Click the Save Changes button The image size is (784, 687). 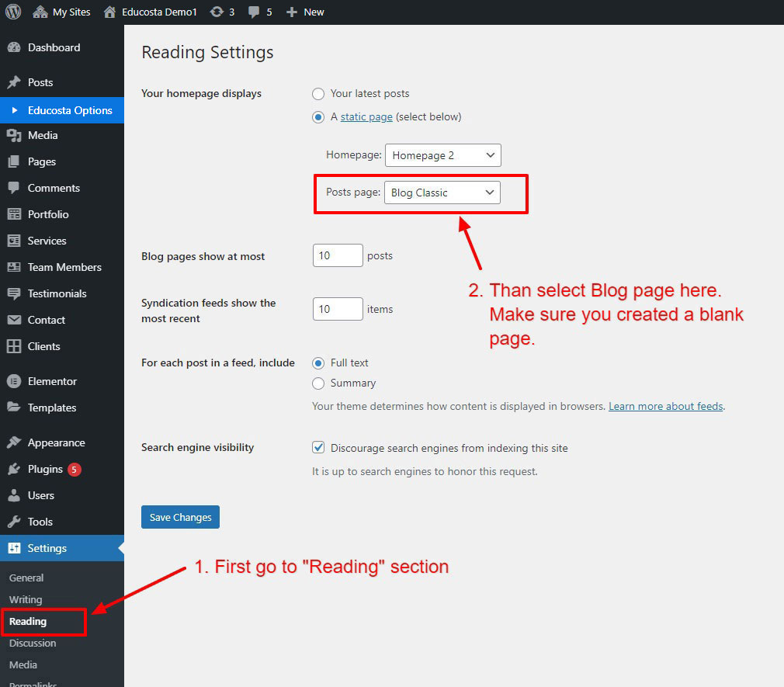[x=180, y=517]
